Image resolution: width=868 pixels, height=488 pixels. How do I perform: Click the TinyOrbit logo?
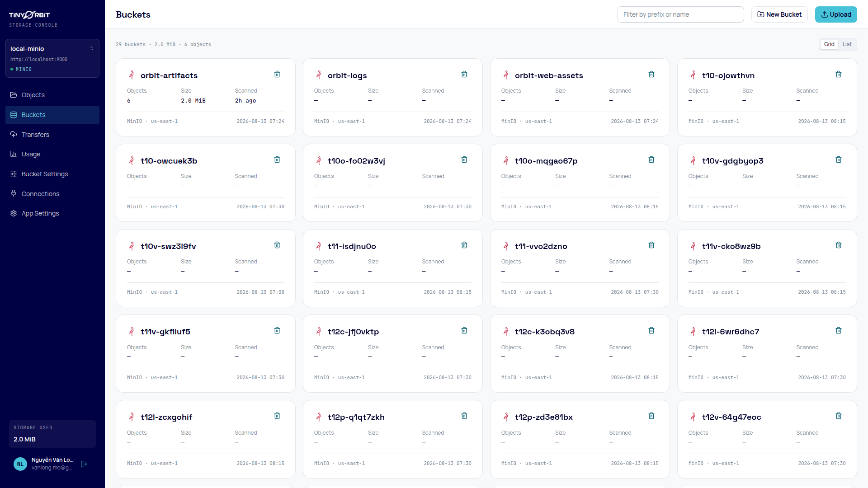29,15
